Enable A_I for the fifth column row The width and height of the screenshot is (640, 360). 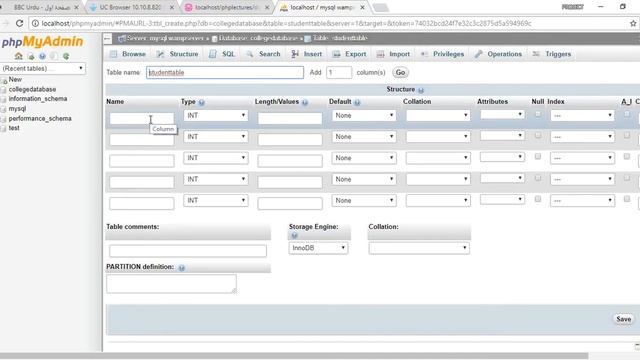click(x=627, y=199)
